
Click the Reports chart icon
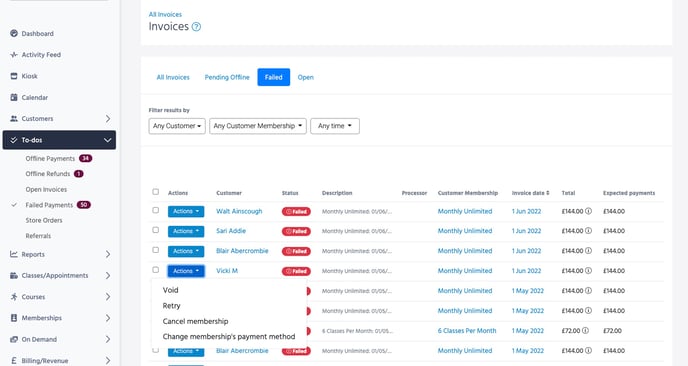pos(14,254)
